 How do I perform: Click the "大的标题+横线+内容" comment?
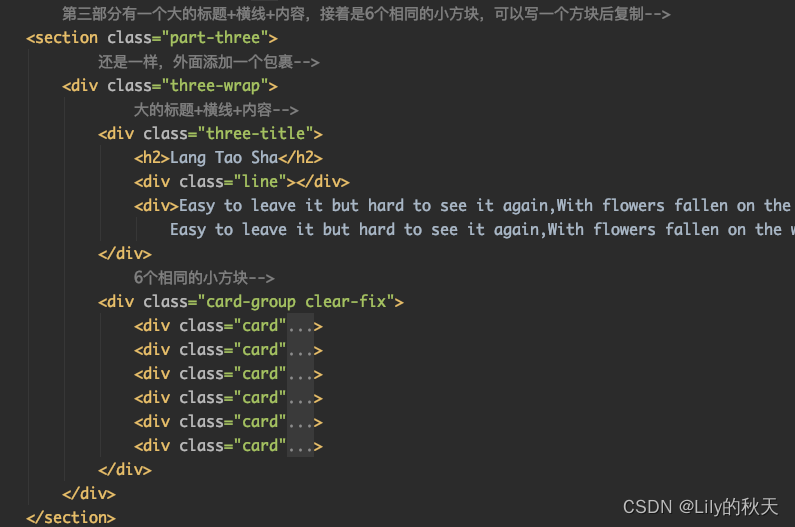point(215,110)
